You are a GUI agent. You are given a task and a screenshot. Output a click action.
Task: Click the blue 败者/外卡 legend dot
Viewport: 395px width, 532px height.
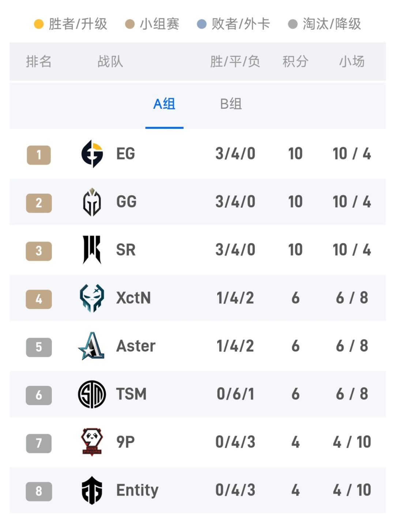point(202,24)
